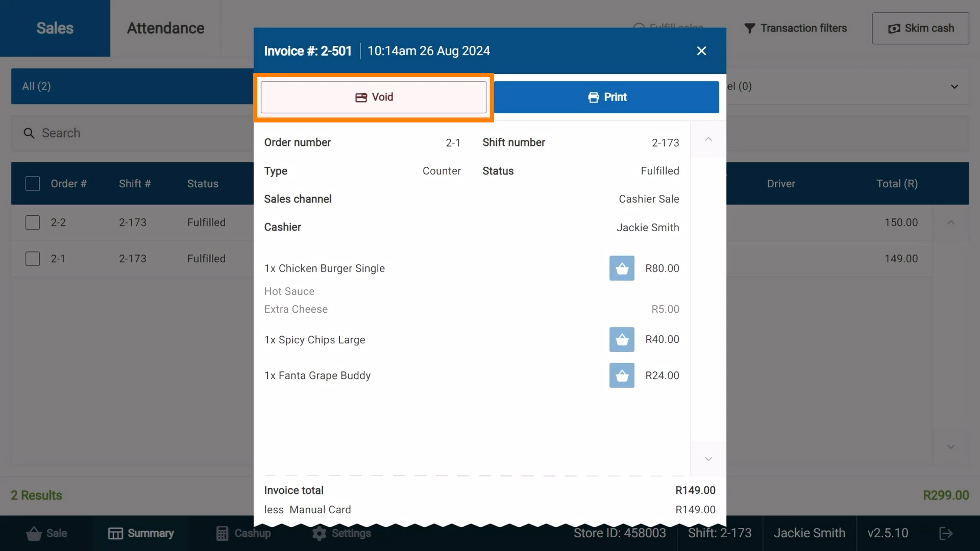980x551 pixels.
Task: Click basket icon beside Spicy Chips Large
Action: point(622,340)
